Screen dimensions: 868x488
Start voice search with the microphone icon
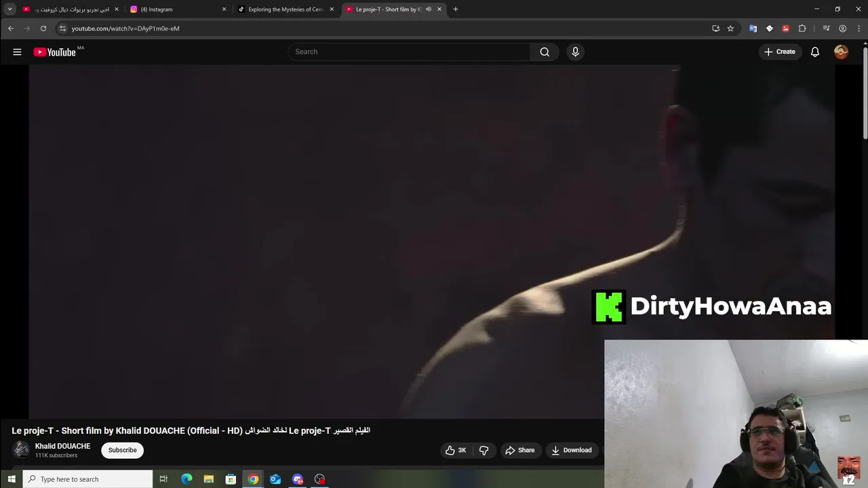[x=575, y=52]
